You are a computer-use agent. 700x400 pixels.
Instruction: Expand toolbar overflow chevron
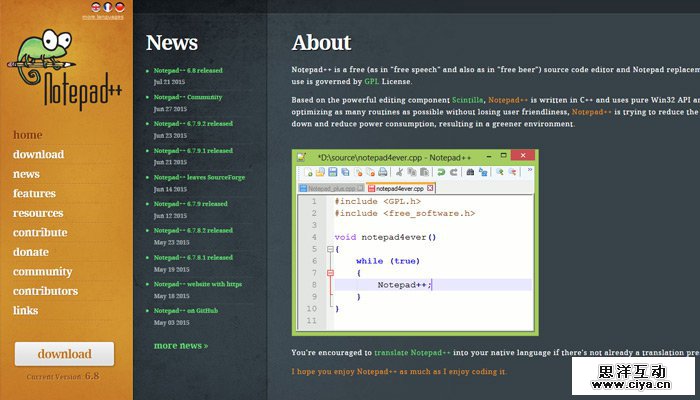529,170
